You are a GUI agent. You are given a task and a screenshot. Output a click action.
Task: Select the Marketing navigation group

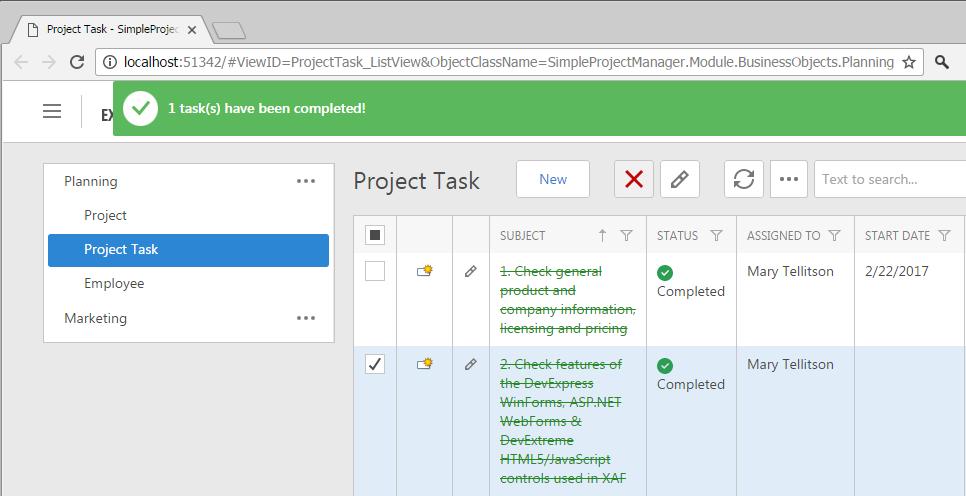[95, 318]
